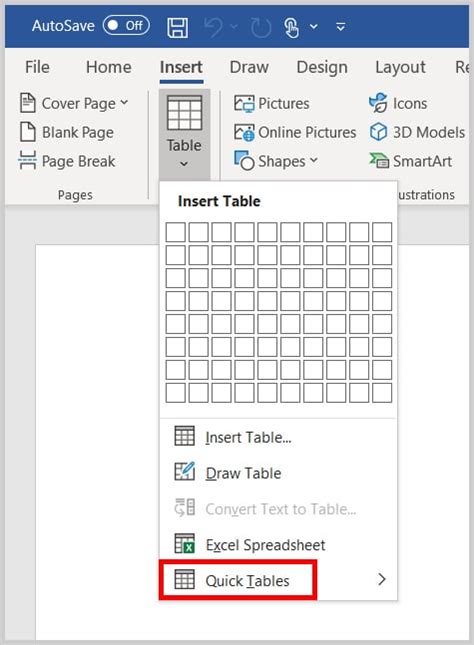
Task: Click the Shapes icon
Action: 244,160
